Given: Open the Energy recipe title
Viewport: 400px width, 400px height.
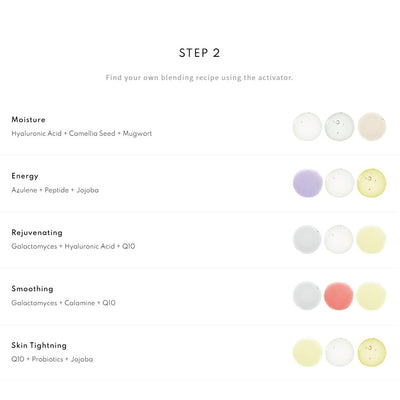Looking at the screenshot, I should [x=25, y=176].
